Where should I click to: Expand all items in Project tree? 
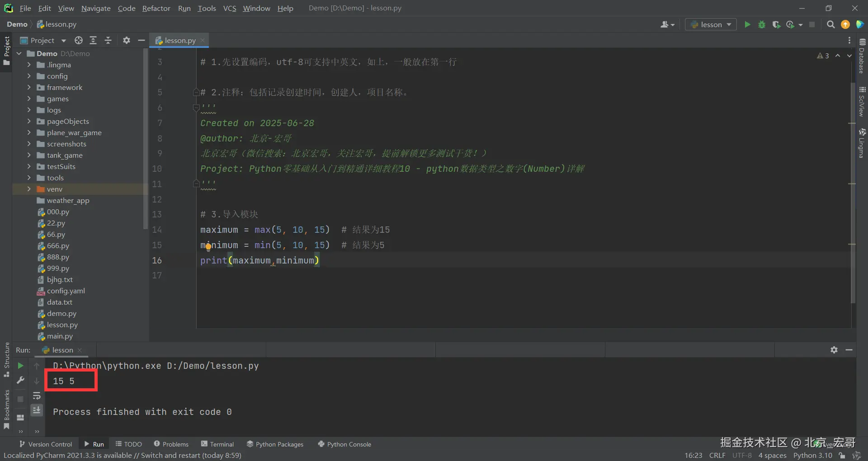click(x=93, y=40)
